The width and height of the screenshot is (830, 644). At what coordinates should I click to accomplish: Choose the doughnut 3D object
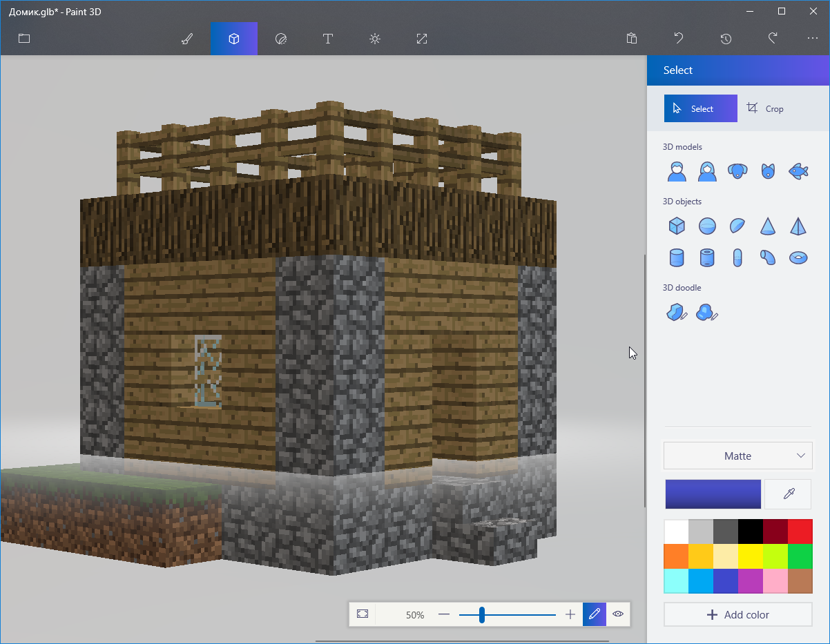point(798,257)
